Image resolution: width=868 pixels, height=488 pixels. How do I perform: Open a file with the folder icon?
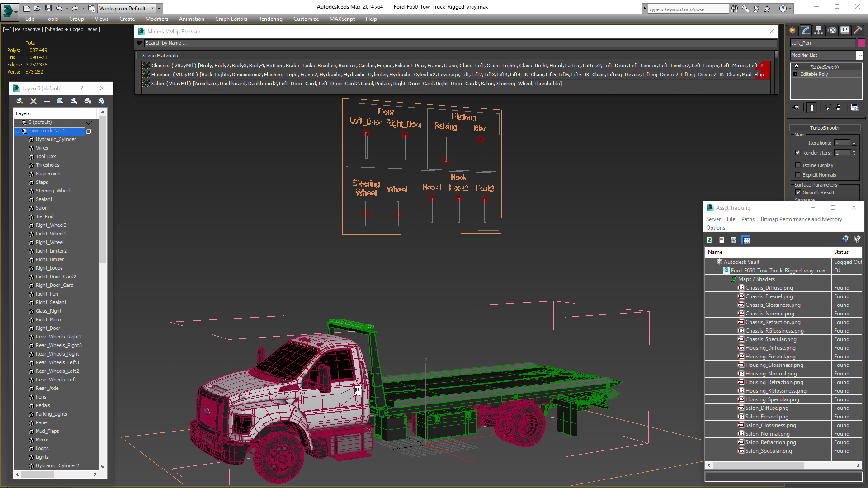[x=38, y=8]
